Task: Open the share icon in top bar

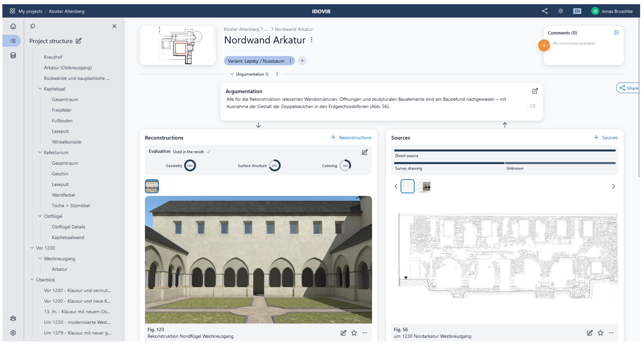Action: click(x=545, y=11)
